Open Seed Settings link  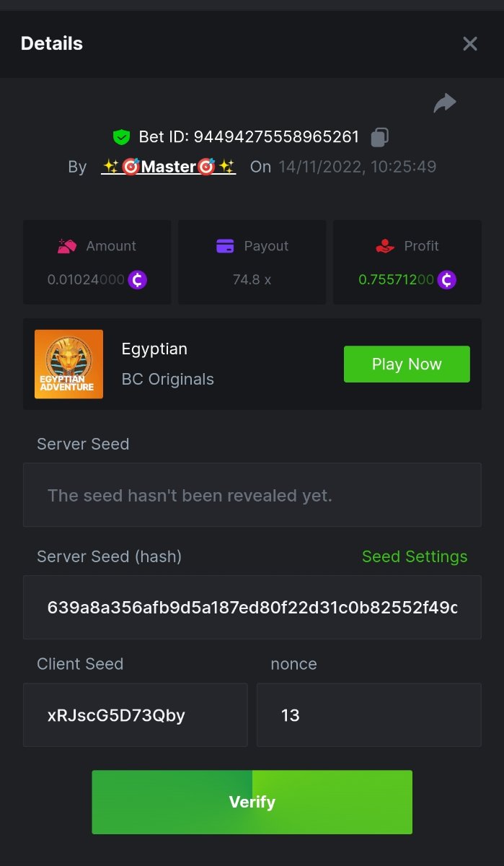pyautogui.click(x=415, y=556)
